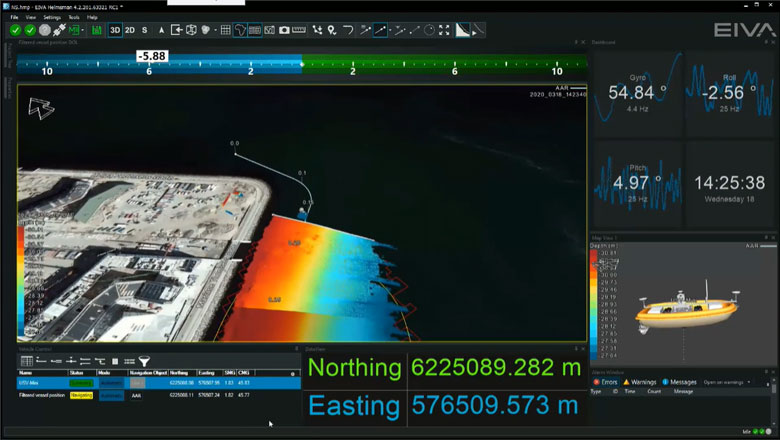The height and width of the screenshot is (440, 780).
Task: Click the first green checkmark status icon
Action: coord(15,30)
